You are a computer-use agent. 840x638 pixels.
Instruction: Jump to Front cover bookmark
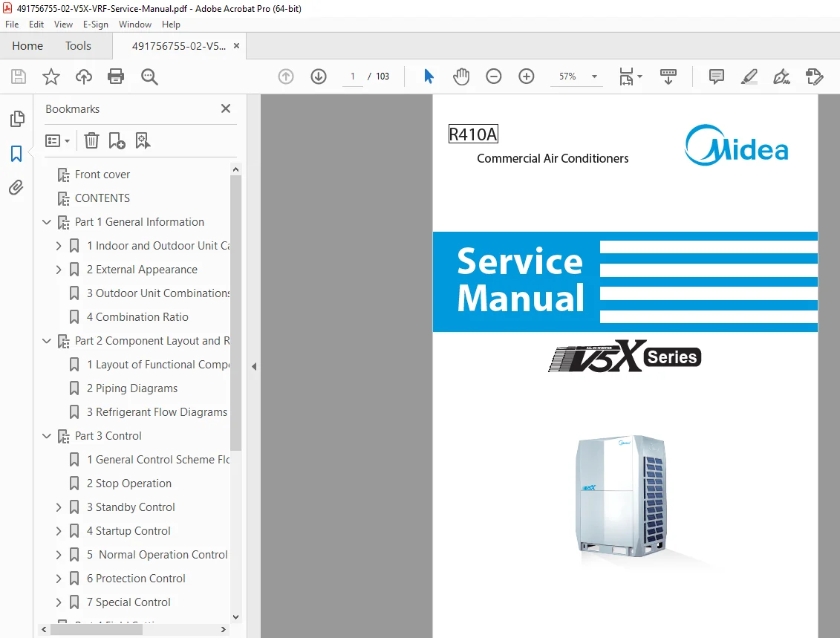(102, 175)
